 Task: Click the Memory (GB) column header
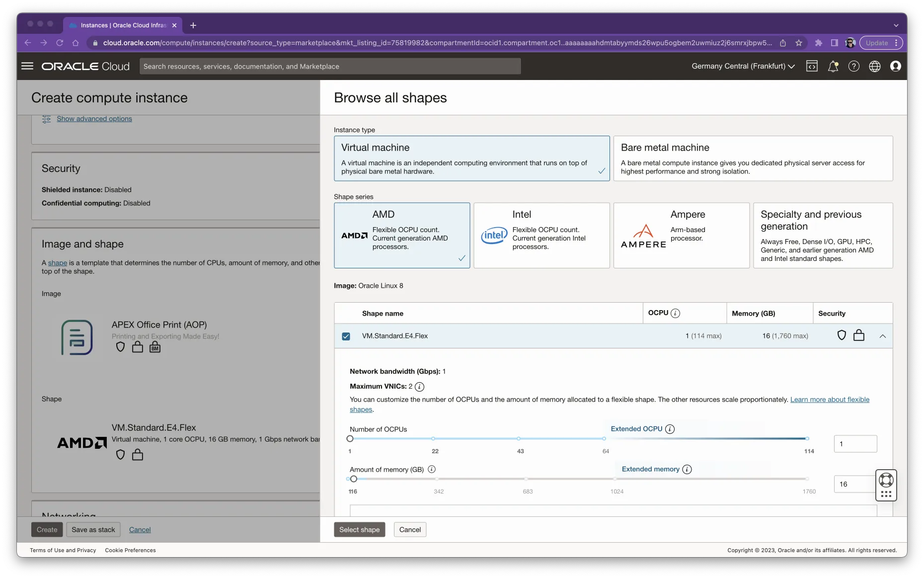coord(753,313)
